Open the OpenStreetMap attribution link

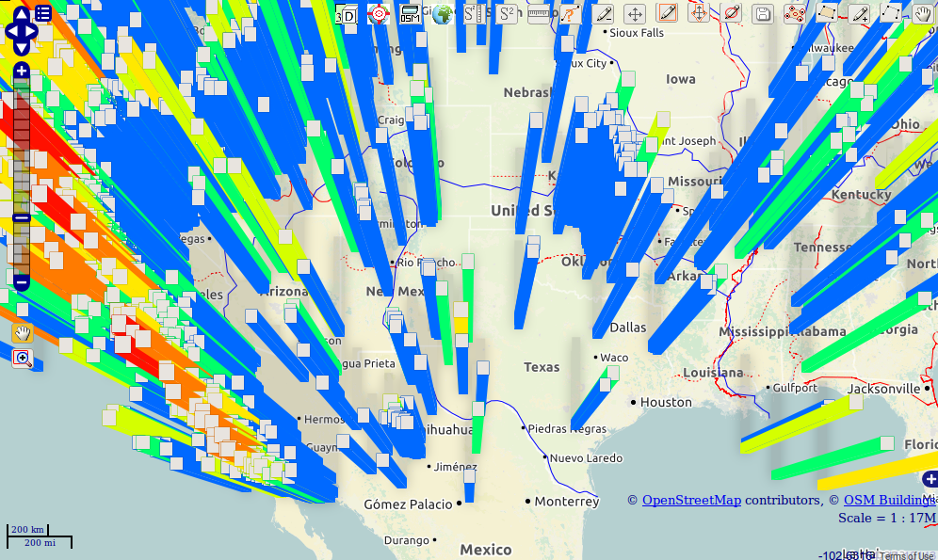coord(691,500)
